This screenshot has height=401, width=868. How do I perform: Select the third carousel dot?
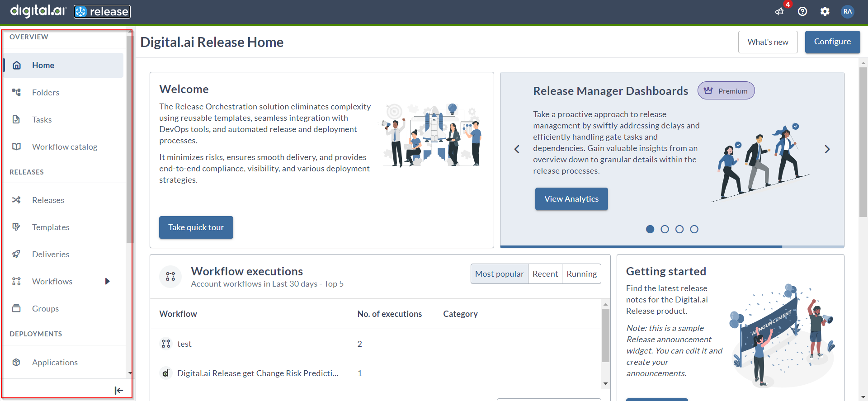679,229
